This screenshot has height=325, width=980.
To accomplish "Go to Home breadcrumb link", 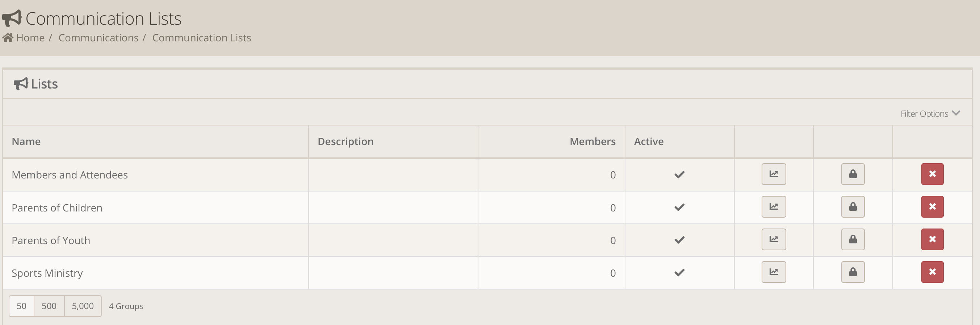I will [30, 38].
